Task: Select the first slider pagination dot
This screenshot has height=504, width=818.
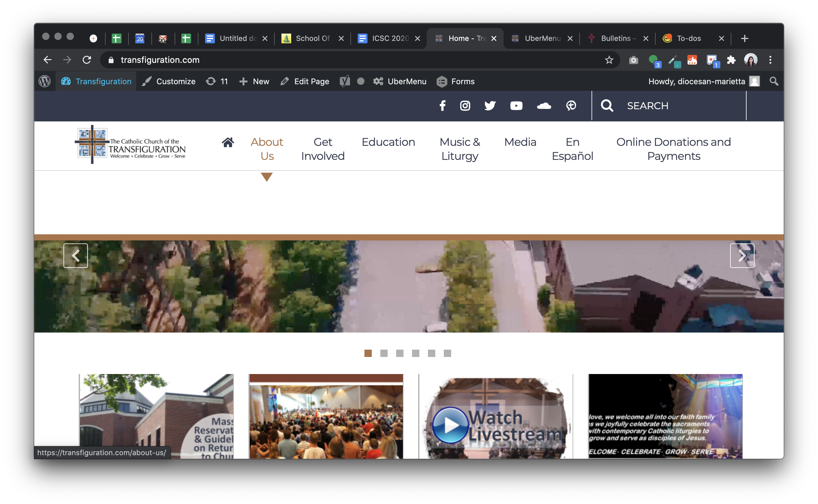Action: point(368,353)
